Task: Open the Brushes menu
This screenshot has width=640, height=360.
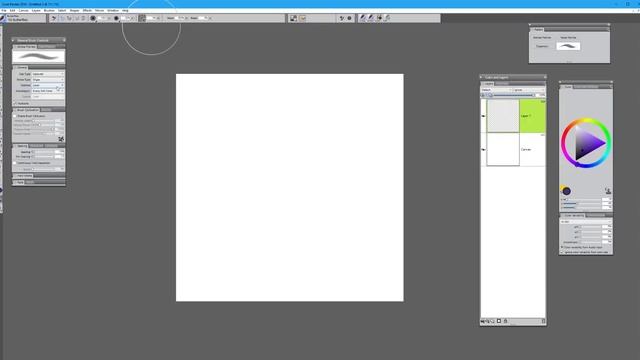Action: coord(49,10)
